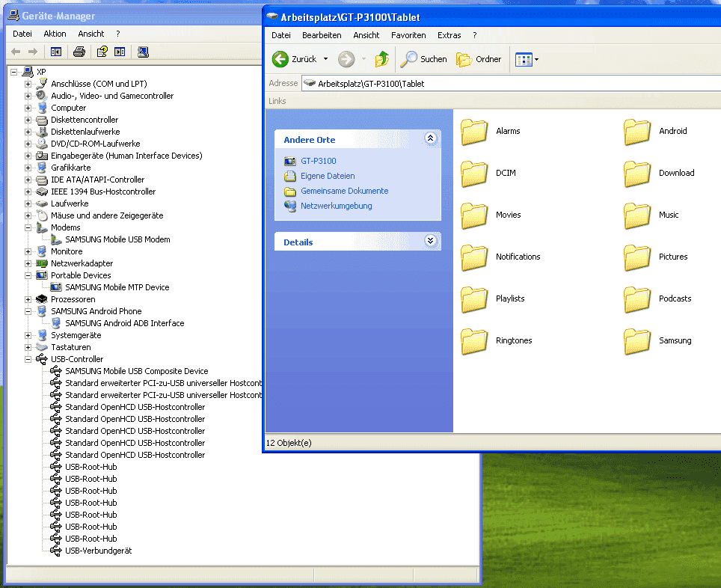Click the show/hide console tree icon
The width and height of the screenshot is (721, 588).
(56, 52)
